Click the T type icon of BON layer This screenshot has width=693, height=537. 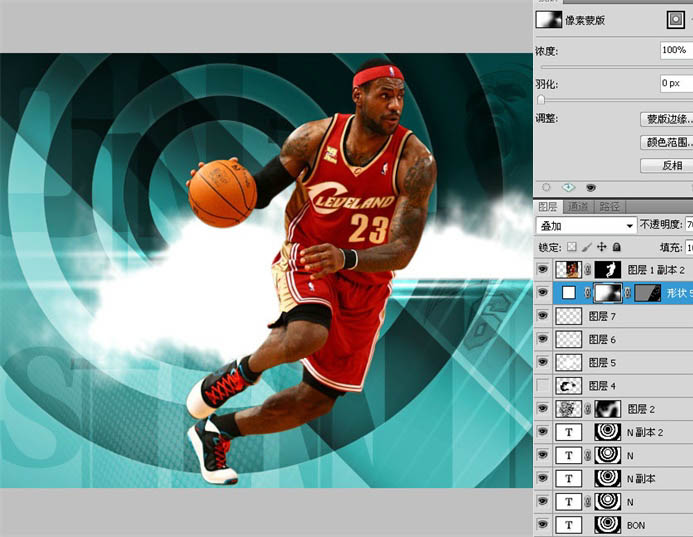pyautogui.click(x=568, y=525)
